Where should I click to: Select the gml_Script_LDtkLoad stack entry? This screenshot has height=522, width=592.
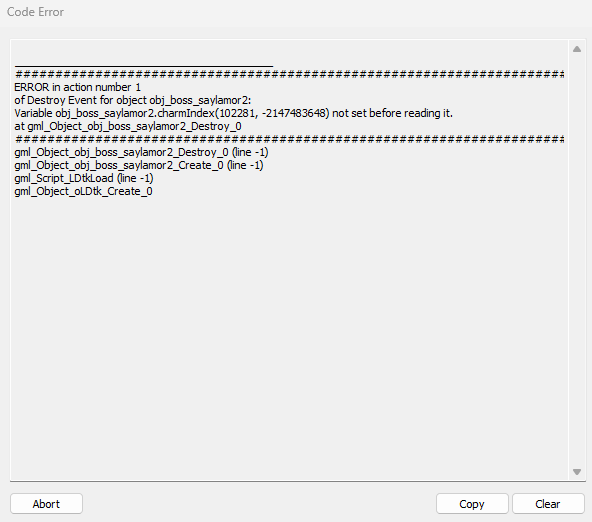point(83,178)
